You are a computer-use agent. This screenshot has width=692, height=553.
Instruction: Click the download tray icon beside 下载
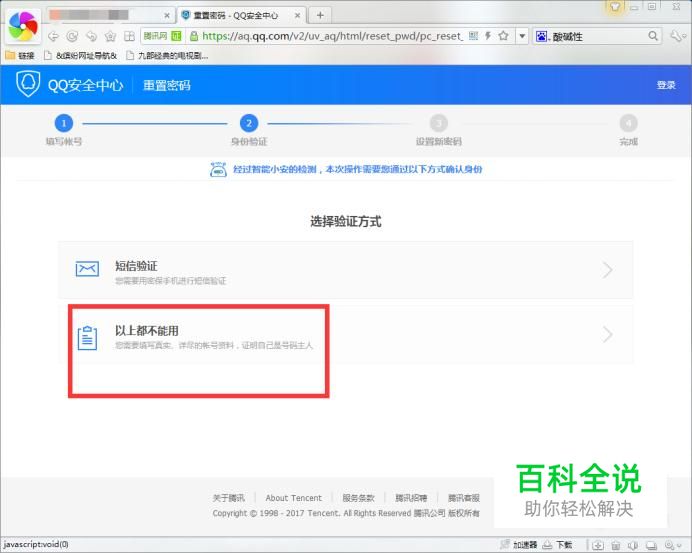(547, 545)
